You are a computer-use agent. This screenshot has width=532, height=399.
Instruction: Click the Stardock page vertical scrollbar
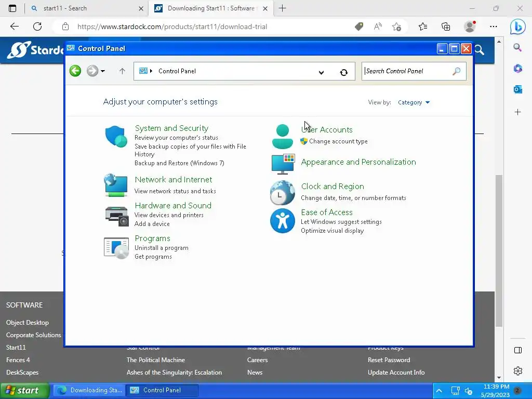(x=499, y=251)
